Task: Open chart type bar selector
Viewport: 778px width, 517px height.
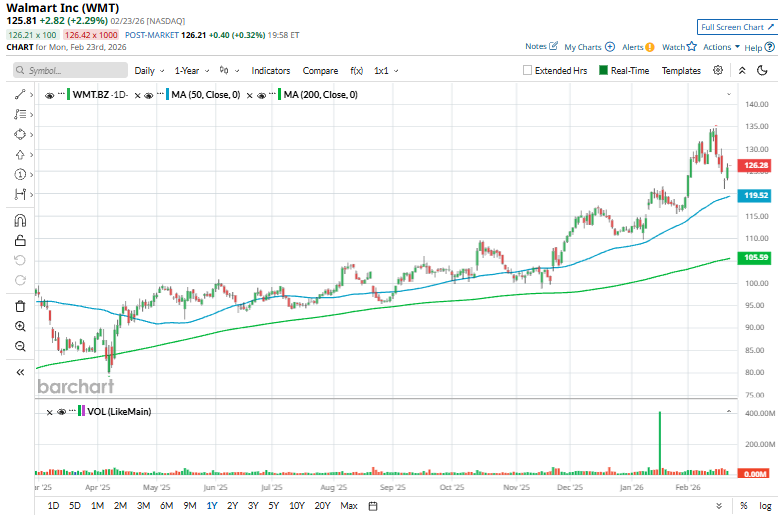Action: [x=229, y=70]
